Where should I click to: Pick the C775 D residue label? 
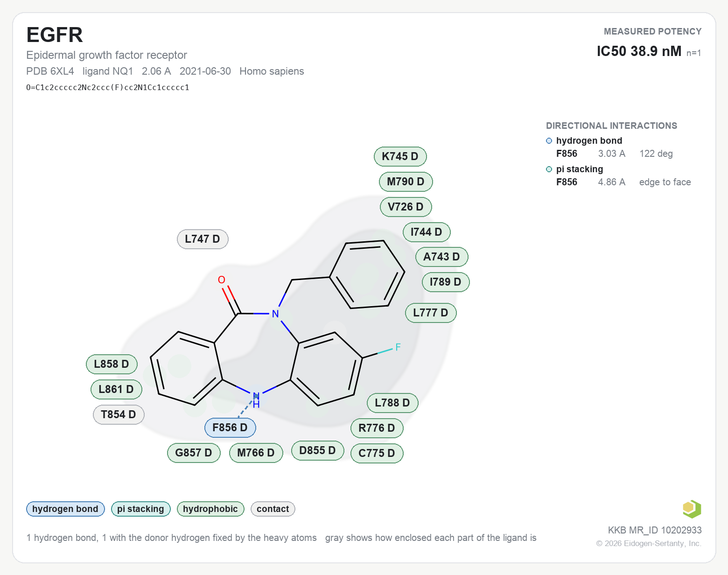click(377, 453)
